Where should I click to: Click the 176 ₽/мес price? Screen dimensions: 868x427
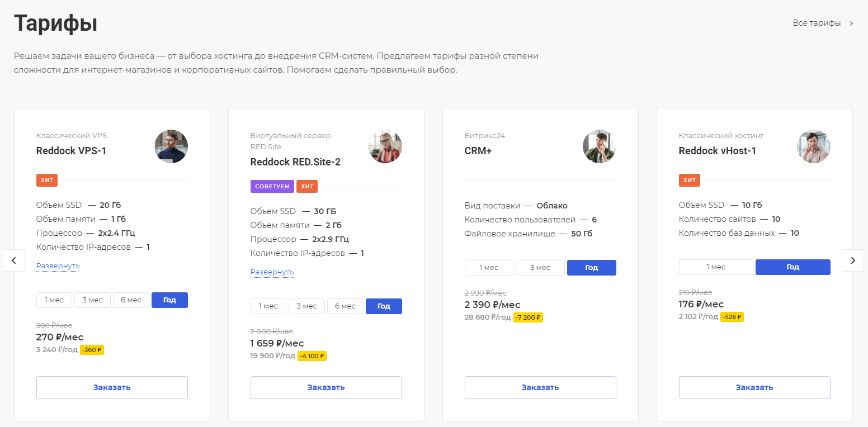[x=701, y=304]
